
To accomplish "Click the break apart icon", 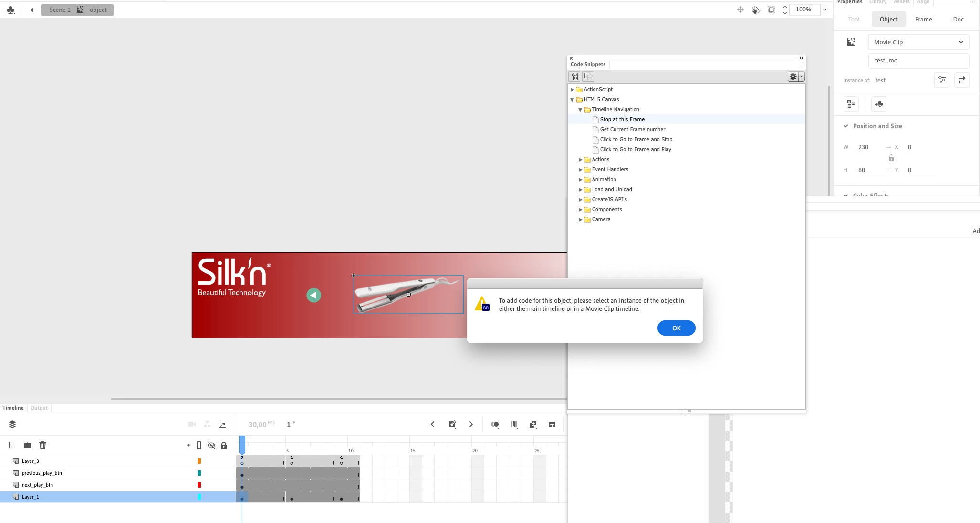I will [851, 103].
